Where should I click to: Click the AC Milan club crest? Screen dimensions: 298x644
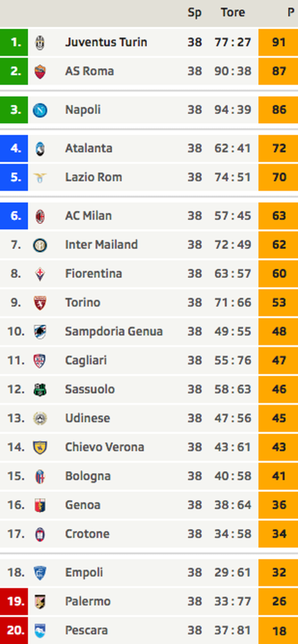click(40, 216)
